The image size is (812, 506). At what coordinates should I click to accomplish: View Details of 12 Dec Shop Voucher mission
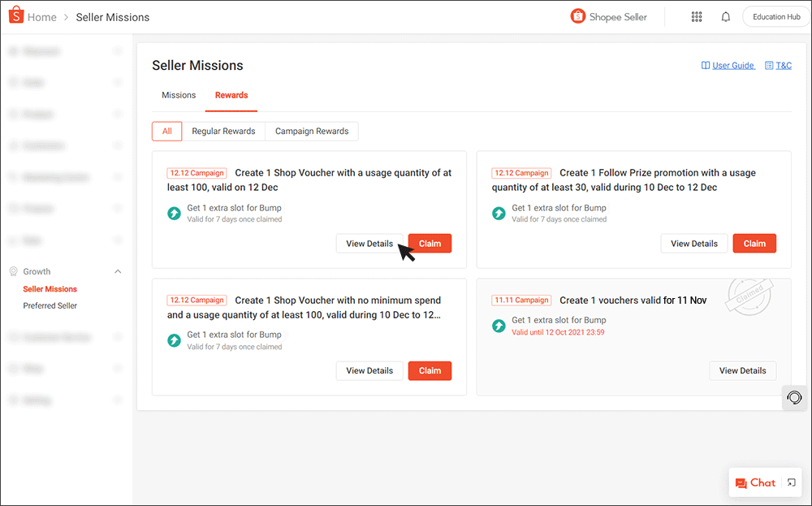tap(369, 244)
